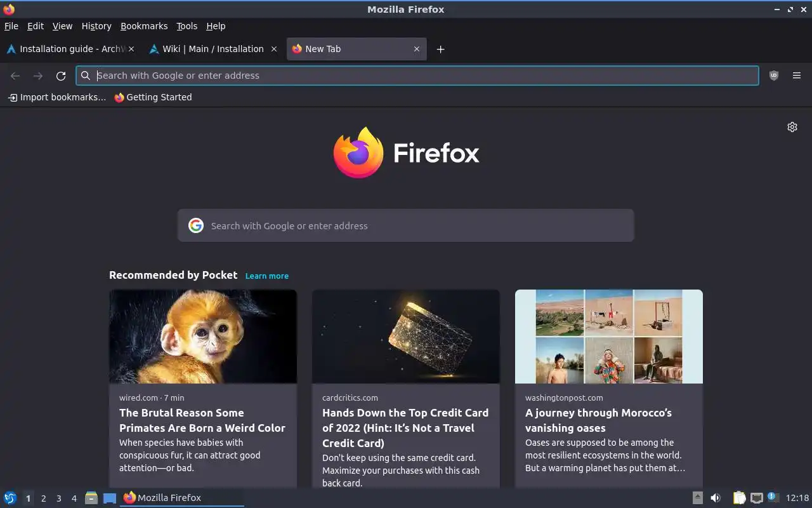Open the Firefox hamburger application menu

coord(797,76)
